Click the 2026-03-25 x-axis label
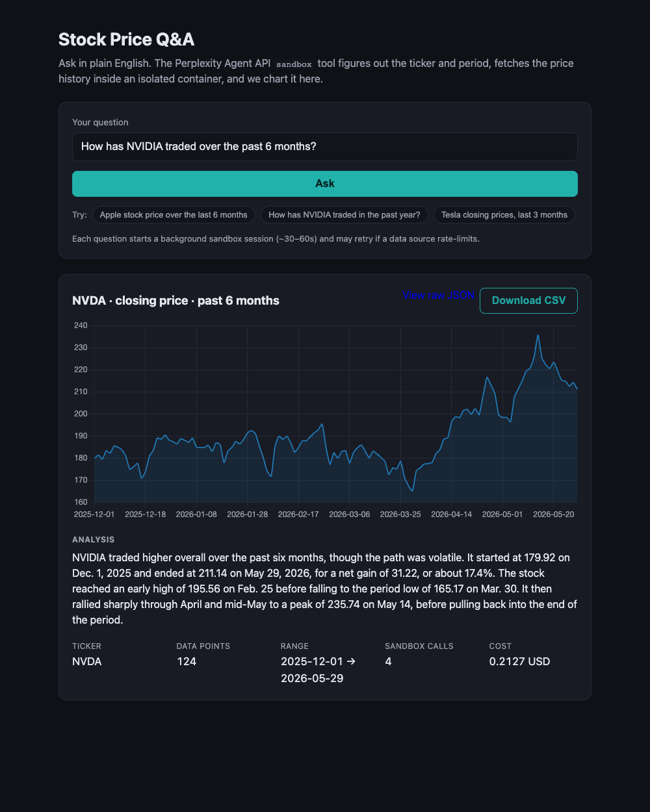Screen dimensions: 650x812 coord(400,514)
